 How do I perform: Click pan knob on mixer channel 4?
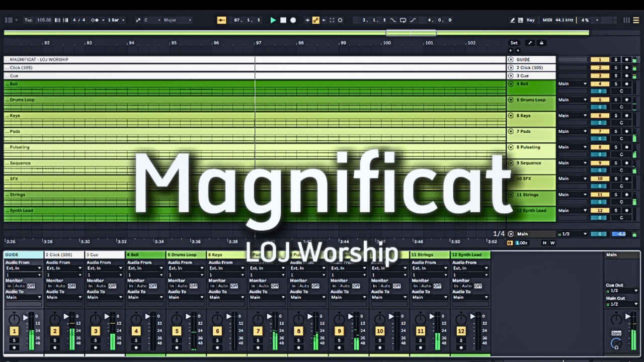tap(136, 318)
